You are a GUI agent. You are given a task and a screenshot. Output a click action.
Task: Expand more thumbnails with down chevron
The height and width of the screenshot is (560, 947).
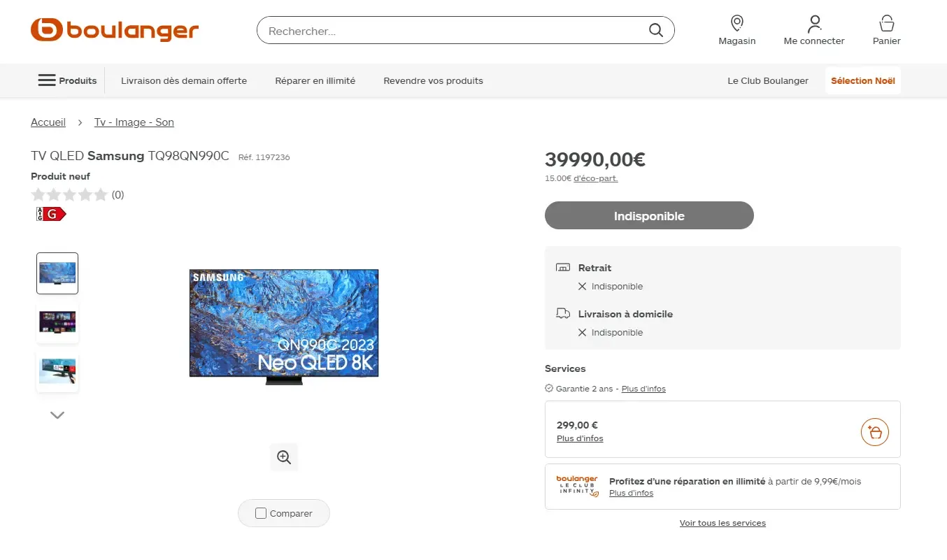(x=57, y=415)
